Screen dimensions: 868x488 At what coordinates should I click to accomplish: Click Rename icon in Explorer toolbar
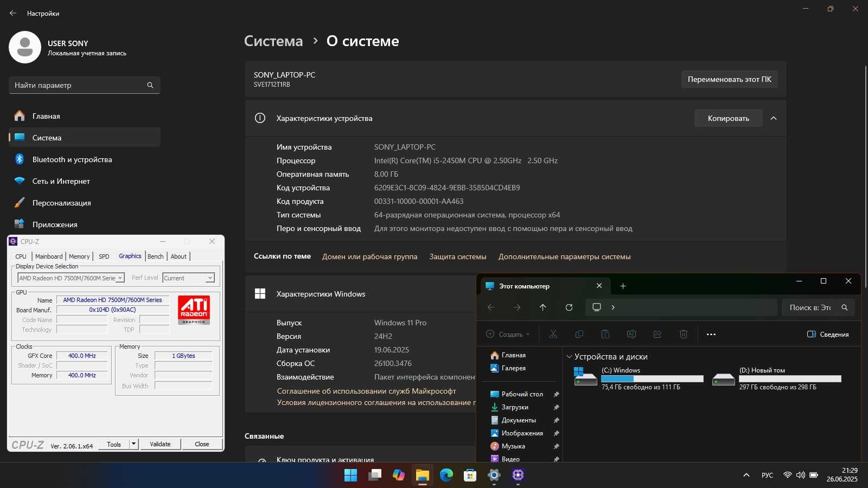pos(631,334)
